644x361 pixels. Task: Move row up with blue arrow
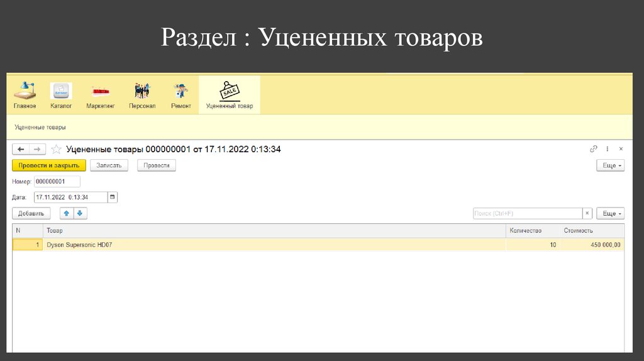(67, 214)
